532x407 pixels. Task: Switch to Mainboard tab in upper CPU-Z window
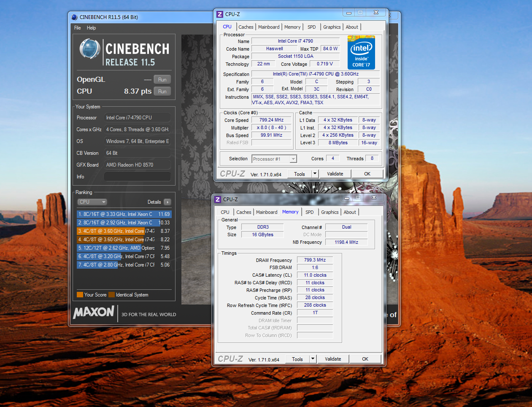[x=269, y=27]
